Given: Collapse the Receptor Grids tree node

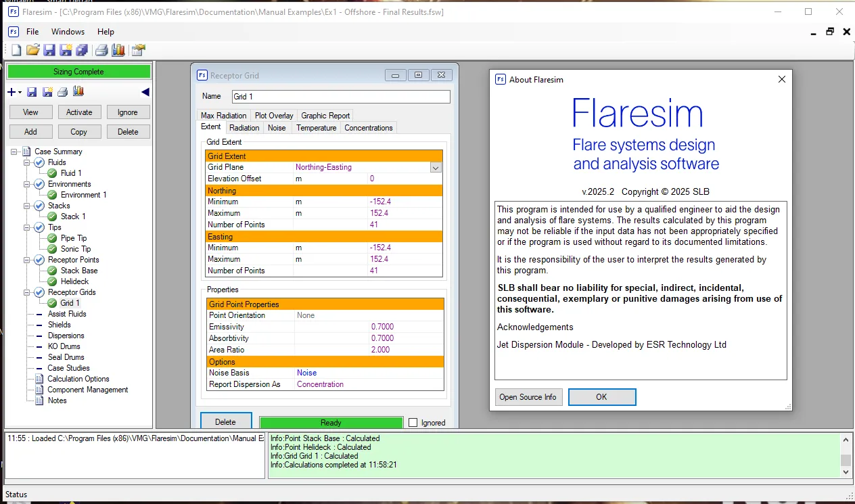Looking at the screenshot, I should (27, 292).
